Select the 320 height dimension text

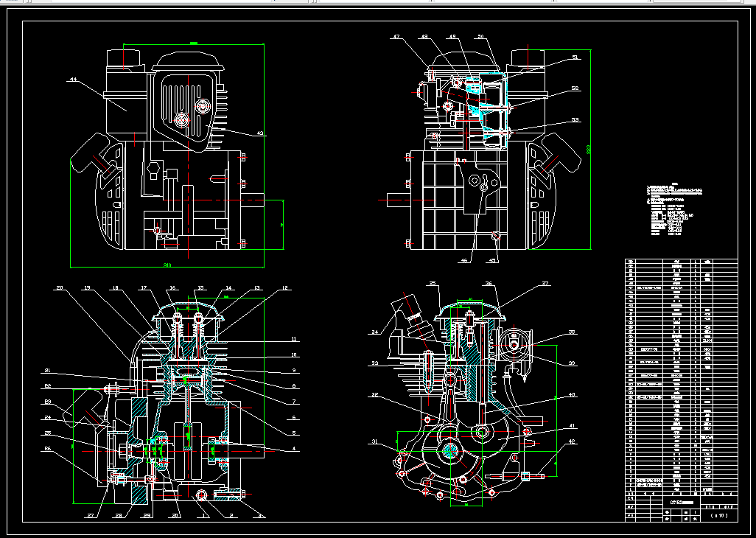point(588,150)
